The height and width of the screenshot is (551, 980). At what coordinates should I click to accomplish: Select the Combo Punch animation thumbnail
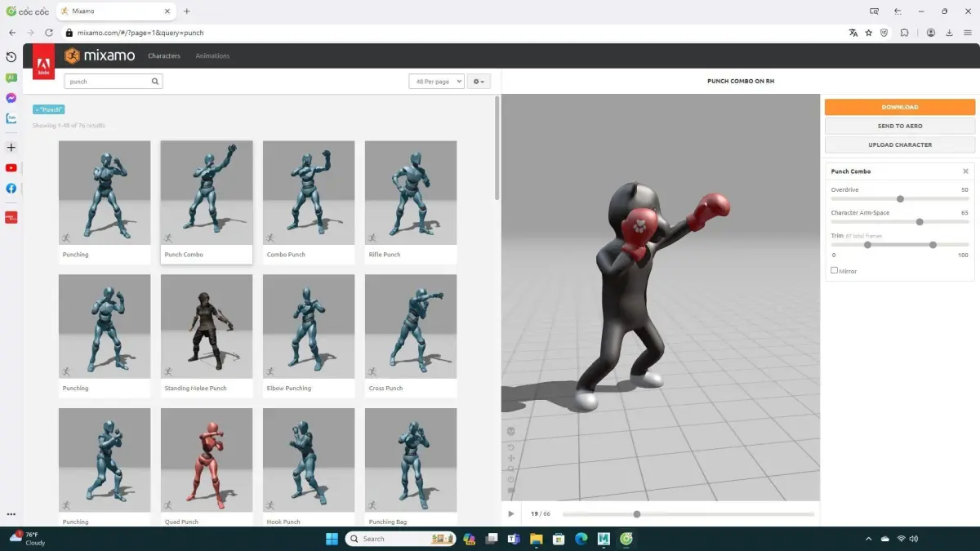[x=309, y=193]
